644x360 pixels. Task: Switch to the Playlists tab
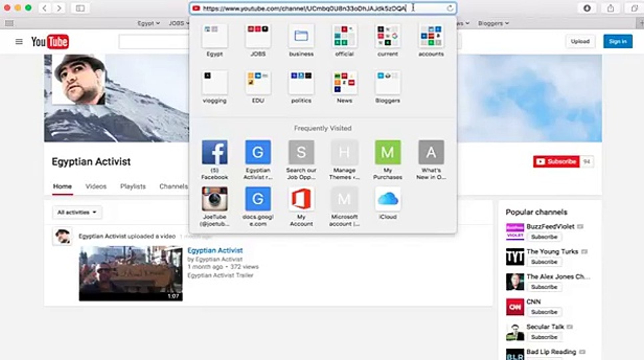133,186
